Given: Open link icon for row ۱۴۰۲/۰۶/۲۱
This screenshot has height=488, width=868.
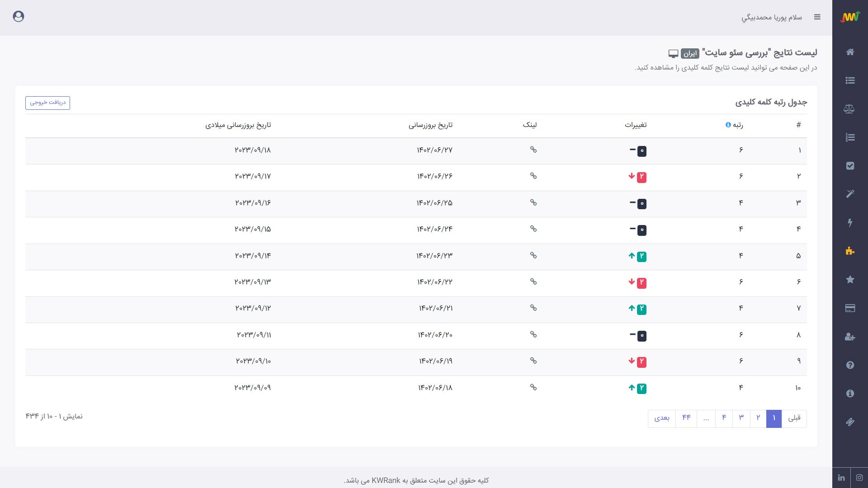Looking at the screenshot, I should click(x=533, y=308).
